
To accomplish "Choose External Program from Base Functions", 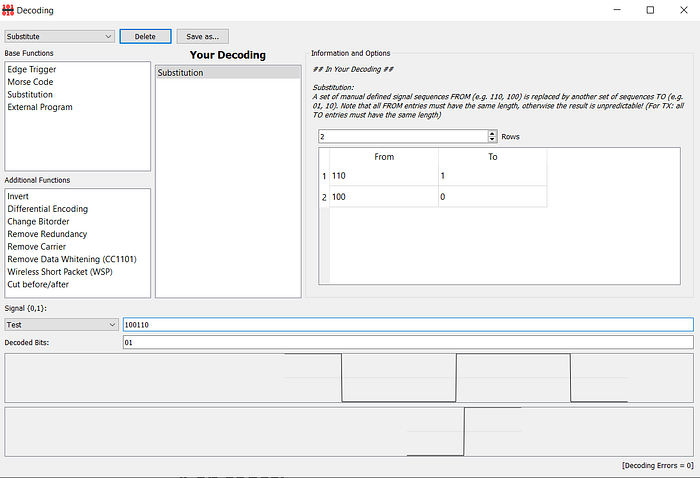I will coord(40,107).
